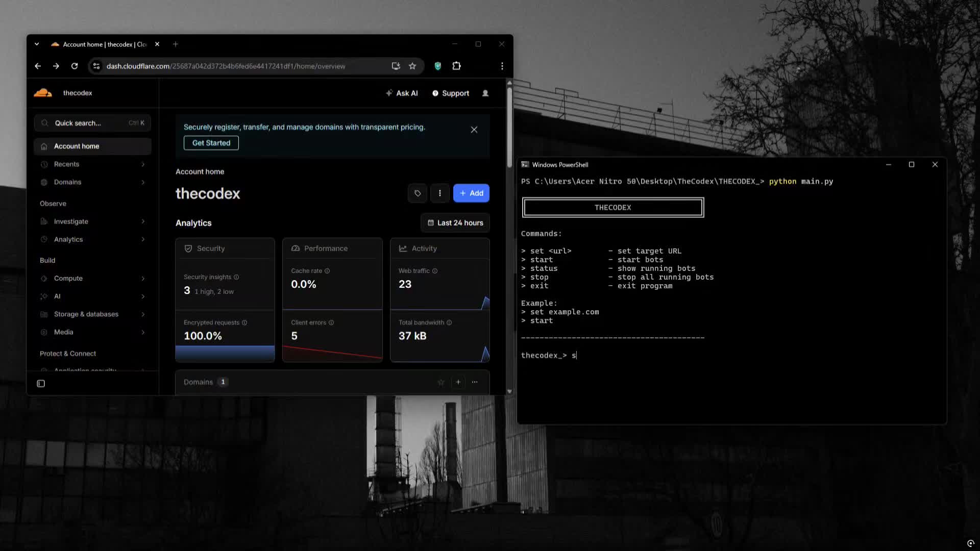Click the PowerShell window title icon
This screenshot has height=551, width=980.
(x=525, y=165)
